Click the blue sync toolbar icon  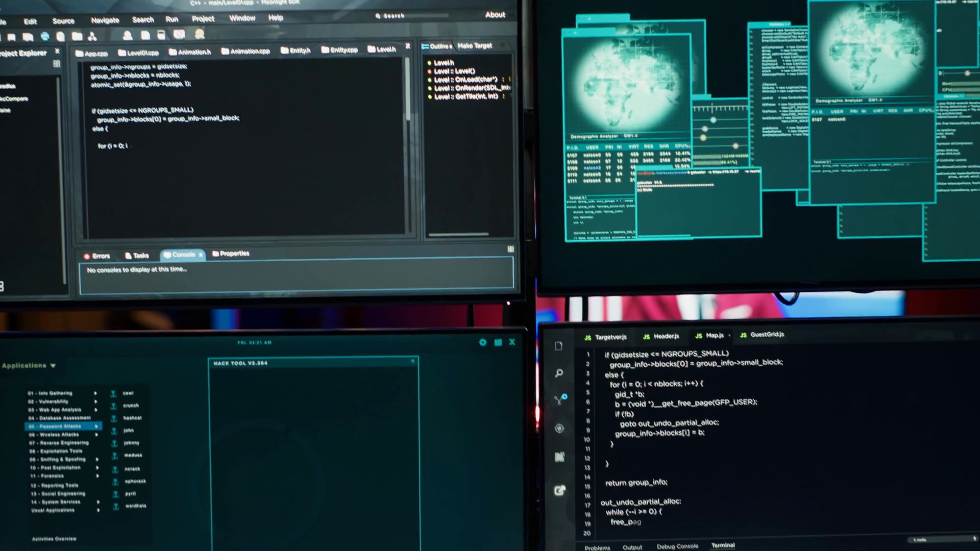(x=45, y=36)
